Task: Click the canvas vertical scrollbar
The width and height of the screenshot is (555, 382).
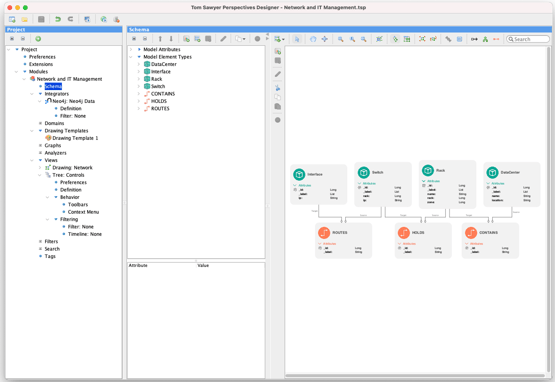Action: tap(548, 210)
